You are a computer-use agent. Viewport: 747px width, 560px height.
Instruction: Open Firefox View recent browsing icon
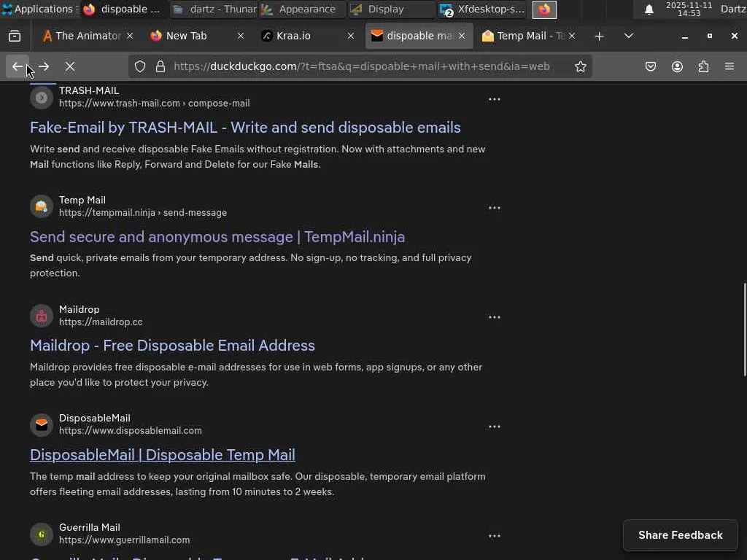[15, 36]
